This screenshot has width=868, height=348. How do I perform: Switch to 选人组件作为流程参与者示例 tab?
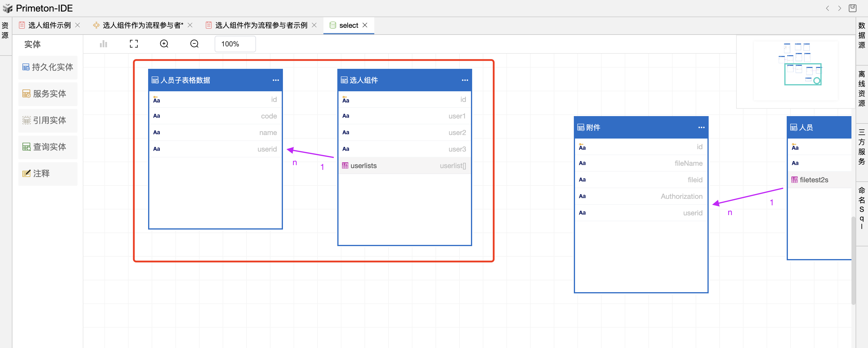261,25
